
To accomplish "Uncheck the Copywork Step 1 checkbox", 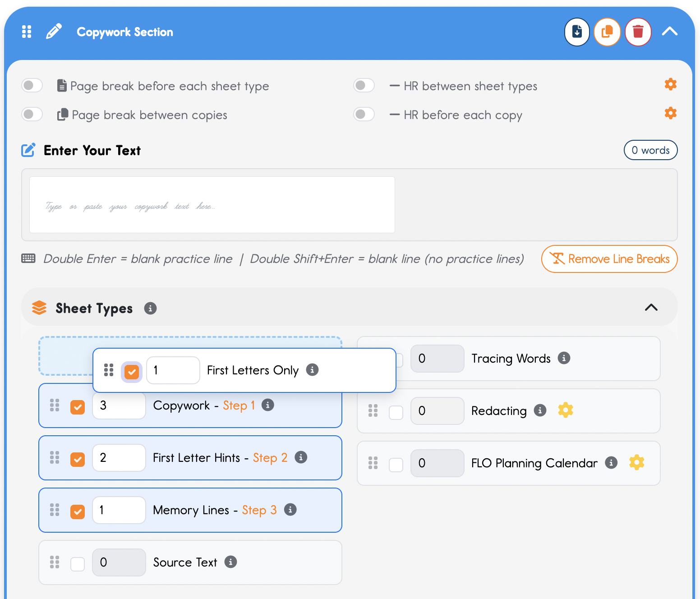I will tap(78, 407).
